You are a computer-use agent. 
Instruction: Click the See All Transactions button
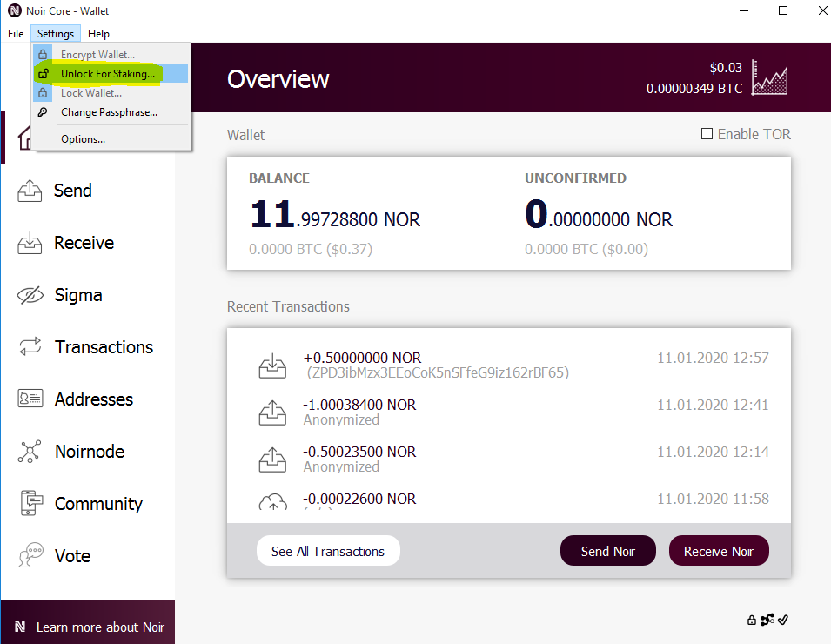click(x=327, y=551)
